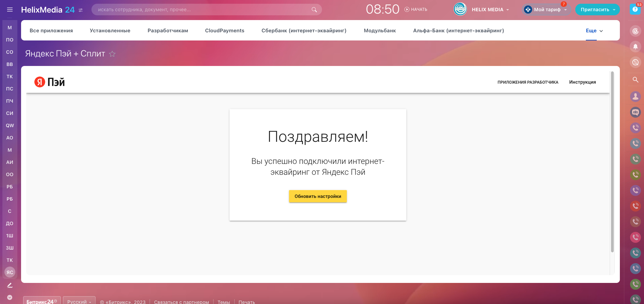Open the ДО item in left sidebar
The image size is (644, 304).
pyautogui.click(x=10, y=223)
